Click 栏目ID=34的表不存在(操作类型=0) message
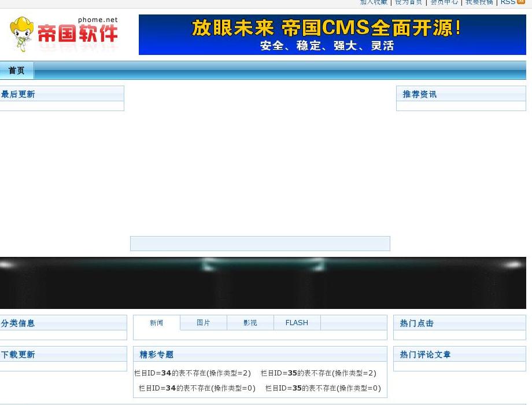 197,388
